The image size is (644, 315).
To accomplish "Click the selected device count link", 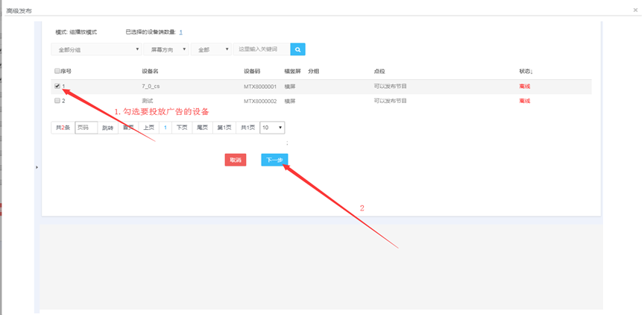I will 180,32.
